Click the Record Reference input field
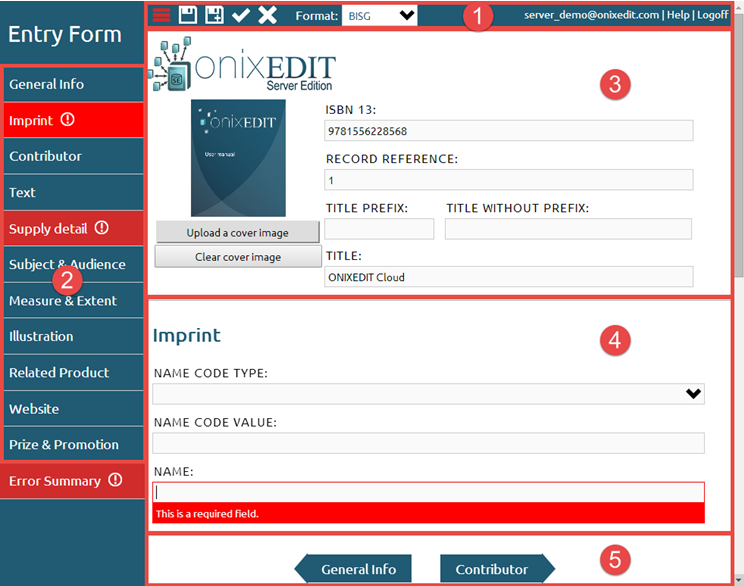The image size is (744, 586). tap(509, 180)
